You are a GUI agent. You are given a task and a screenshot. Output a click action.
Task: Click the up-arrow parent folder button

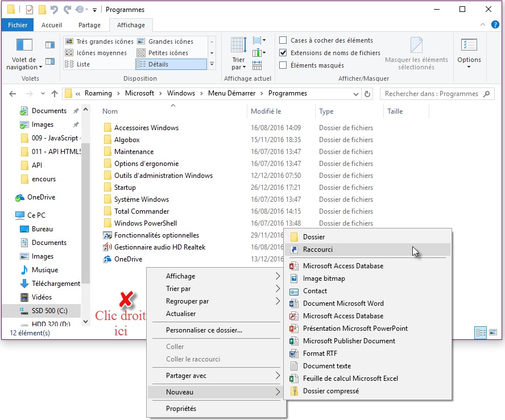(55, 94)
